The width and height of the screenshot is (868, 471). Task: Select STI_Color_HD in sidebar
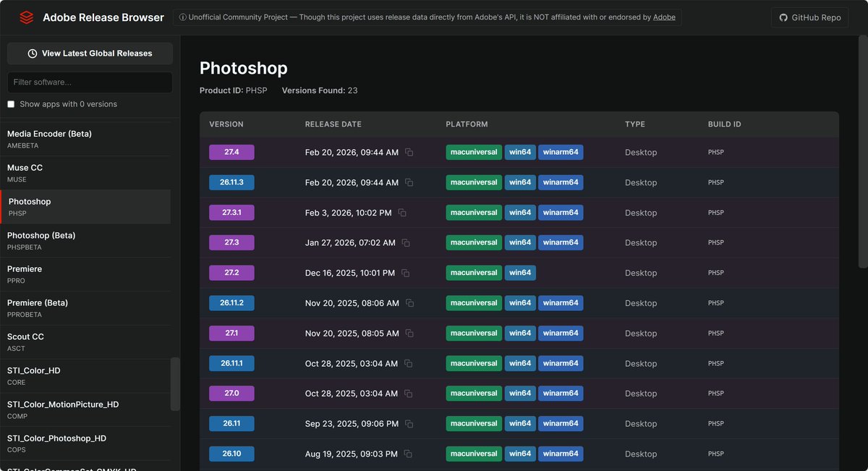(85, 375)
